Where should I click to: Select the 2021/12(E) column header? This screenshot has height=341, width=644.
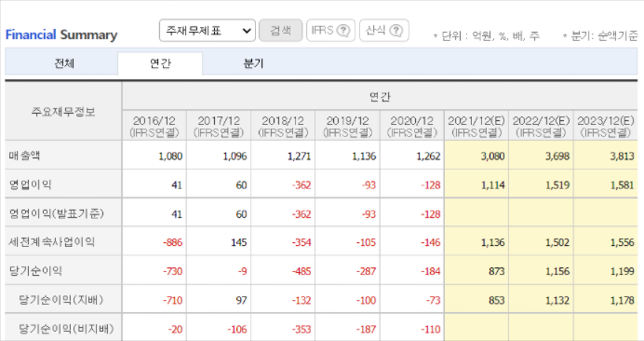point(476,127)
